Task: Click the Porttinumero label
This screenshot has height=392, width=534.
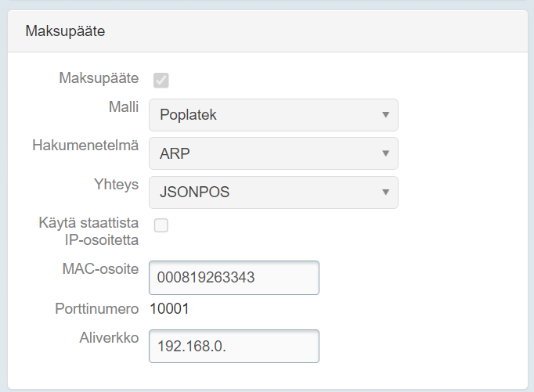Action: [x=96, y=308]
